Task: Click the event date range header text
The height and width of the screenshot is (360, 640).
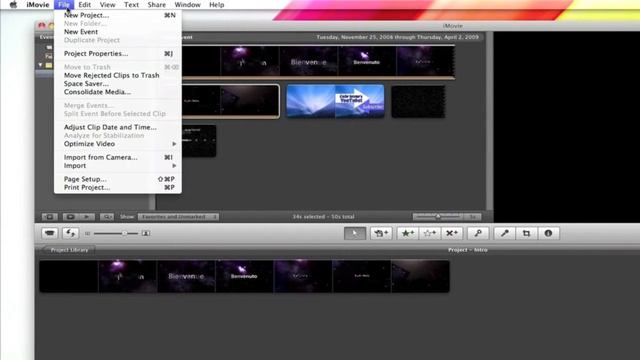Action: click(x=398, y=37)
